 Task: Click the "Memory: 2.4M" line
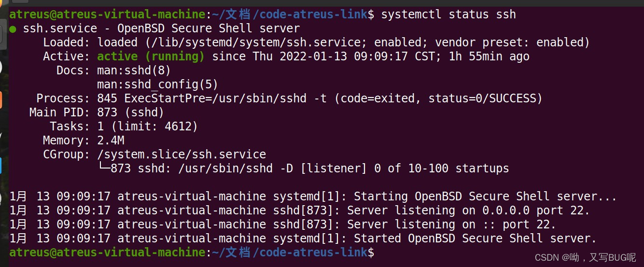click(x=84, y=141)
